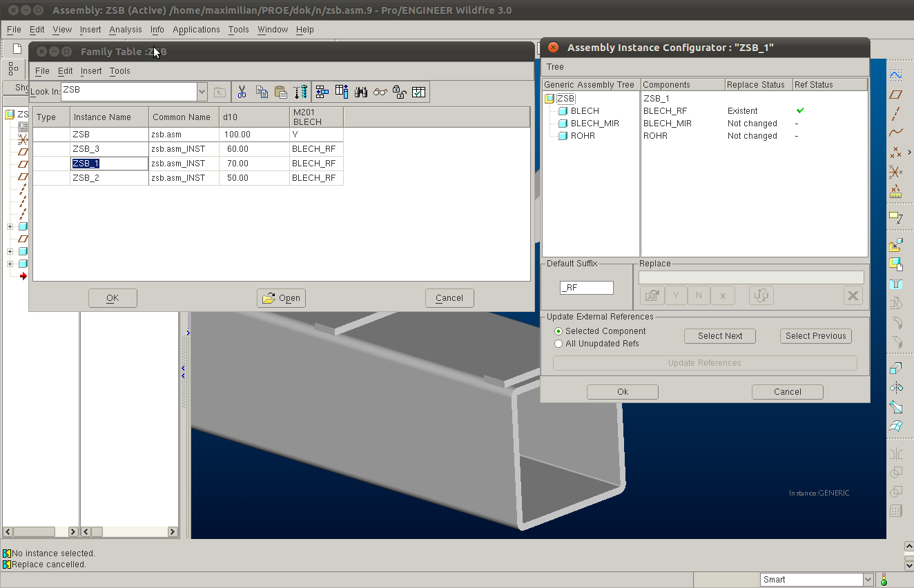Click the Paste clipboard icon in Family Table
914x588 pixels.
tap(281, 92)
